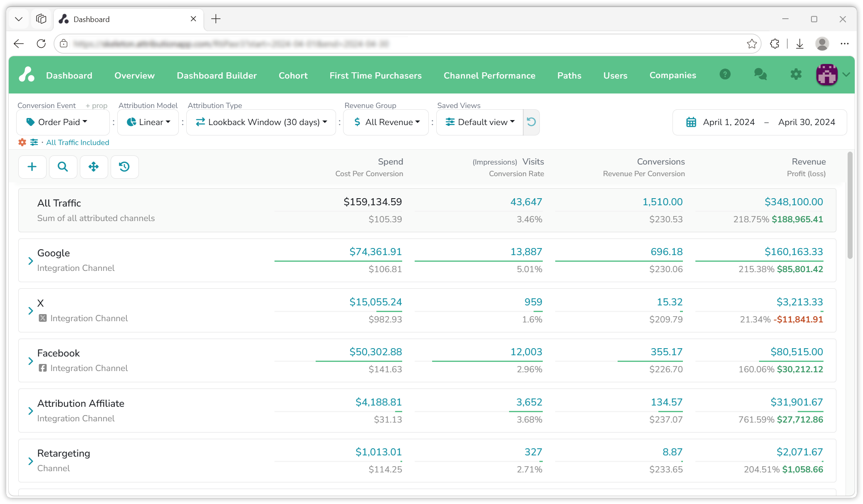Switch to the Cohort tab

[x=293, y=75]
